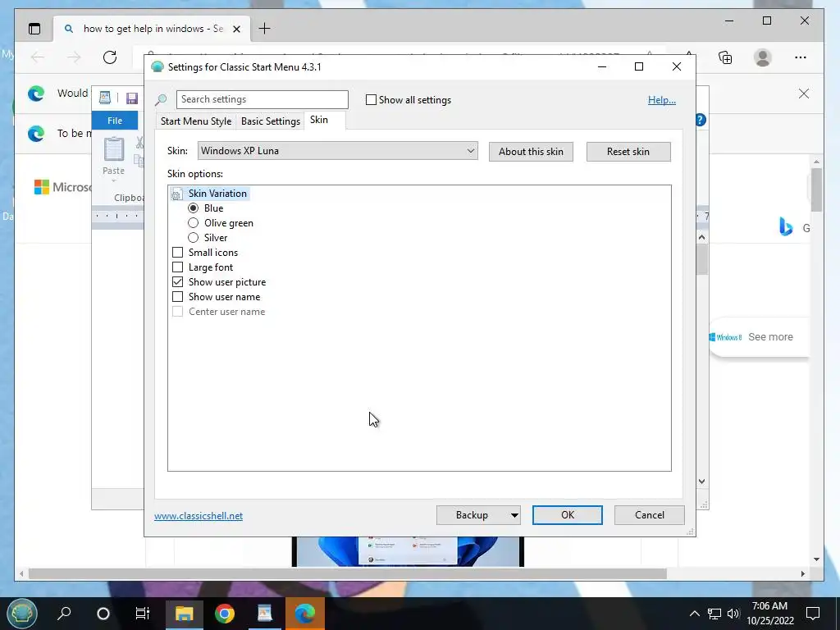Open Edge settings and more menu
840x630 pixels.
[x=801, y=57]
